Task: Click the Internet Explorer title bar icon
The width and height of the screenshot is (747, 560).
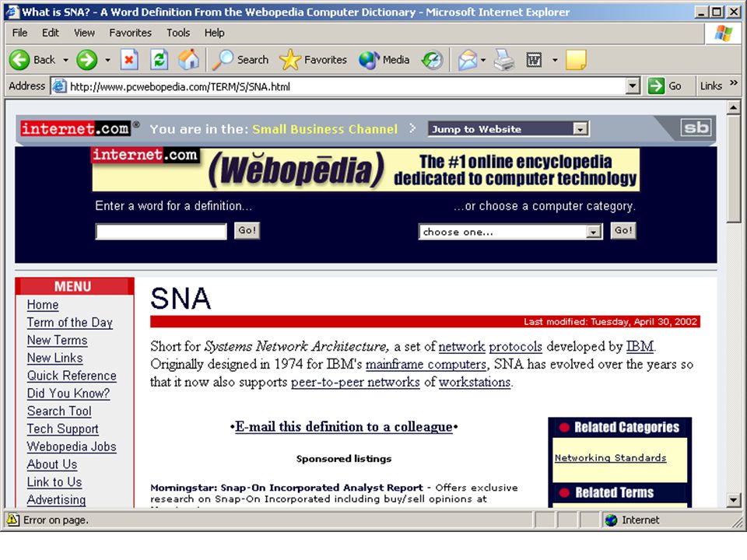Action: [12, 12]
